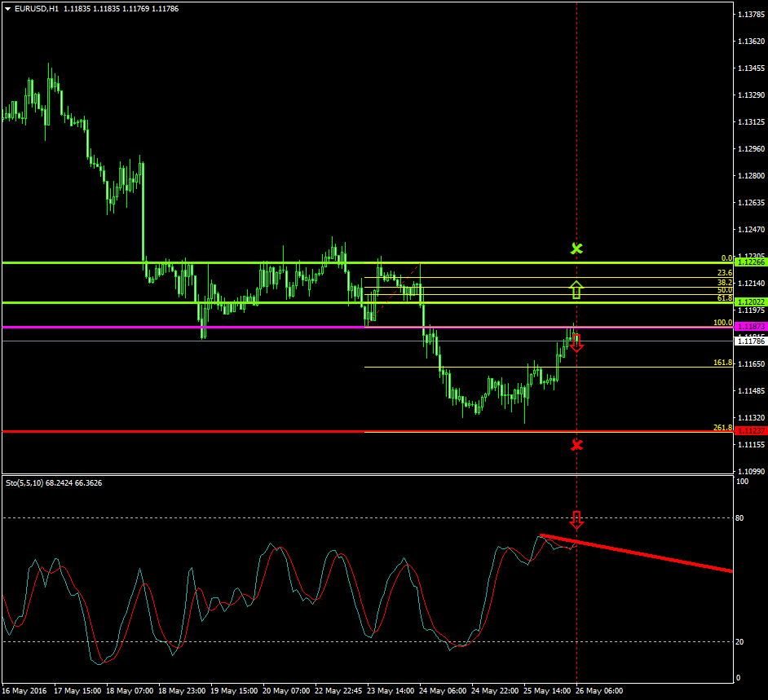Screen dimensions: 768x700
Task: Click the magenta 100.0 Fibonacci line
Action: [326, 326]
